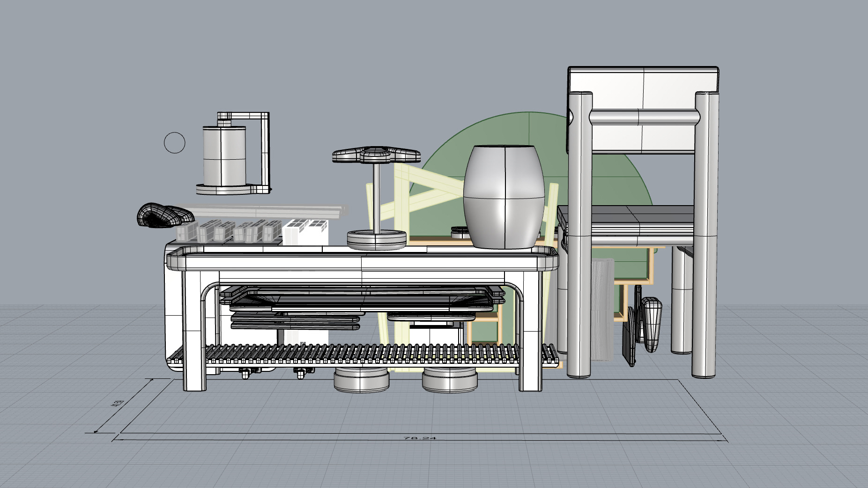Select the round base disc of the stand
This screenshot has width=868, height=488.
[377, 239]
